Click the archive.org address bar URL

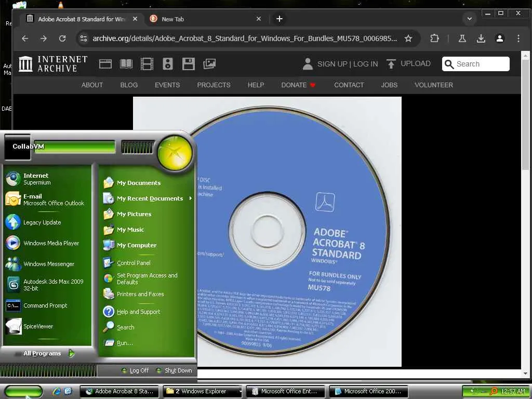[x=245, y=38]
